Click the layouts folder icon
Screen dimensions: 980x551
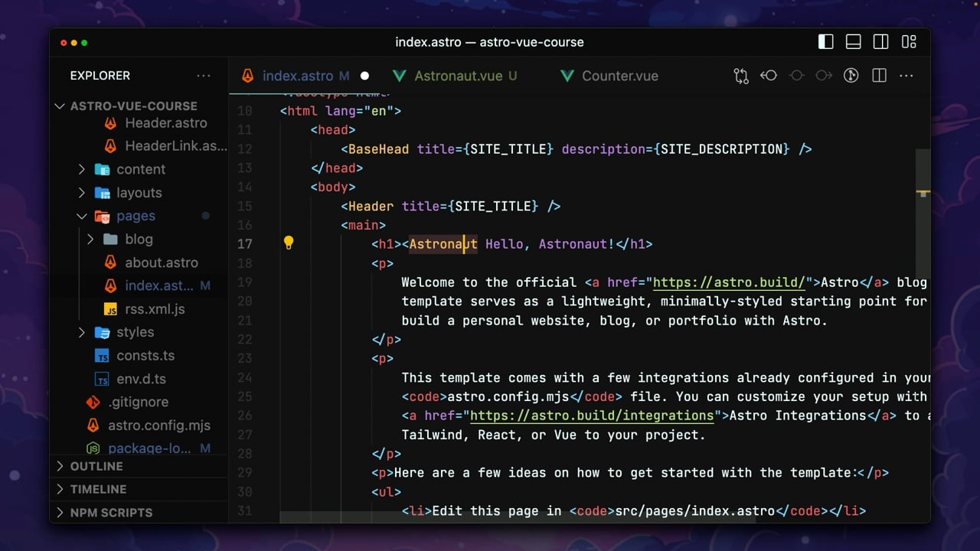point(102,193)
